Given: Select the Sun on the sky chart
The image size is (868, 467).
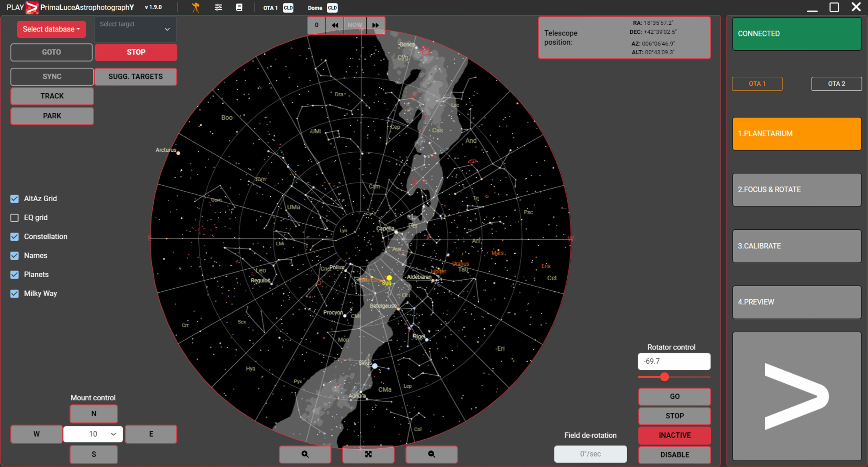Looking at the screenshot, I should click(389, 278).
